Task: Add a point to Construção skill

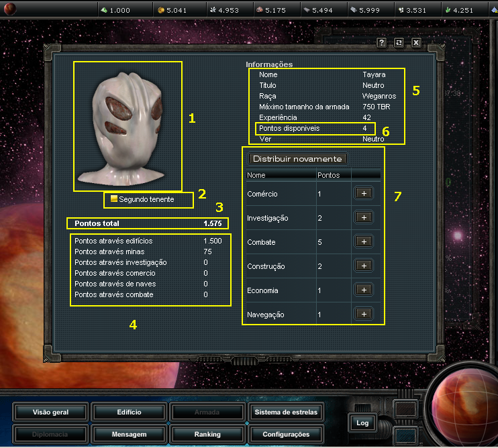Action: pos(363,266)
